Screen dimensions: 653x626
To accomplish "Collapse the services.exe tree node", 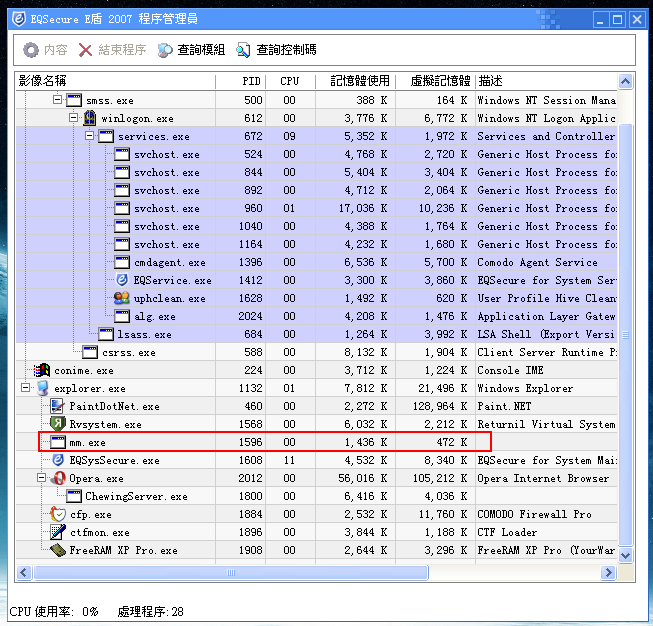I will click(90, 136).
